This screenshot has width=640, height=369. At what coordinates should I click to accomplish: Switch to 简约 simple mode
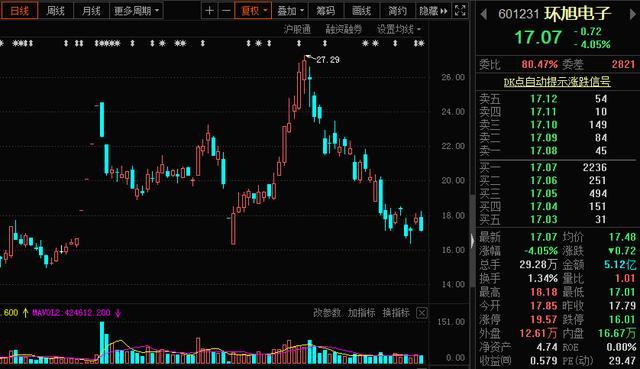pos(397,11)
